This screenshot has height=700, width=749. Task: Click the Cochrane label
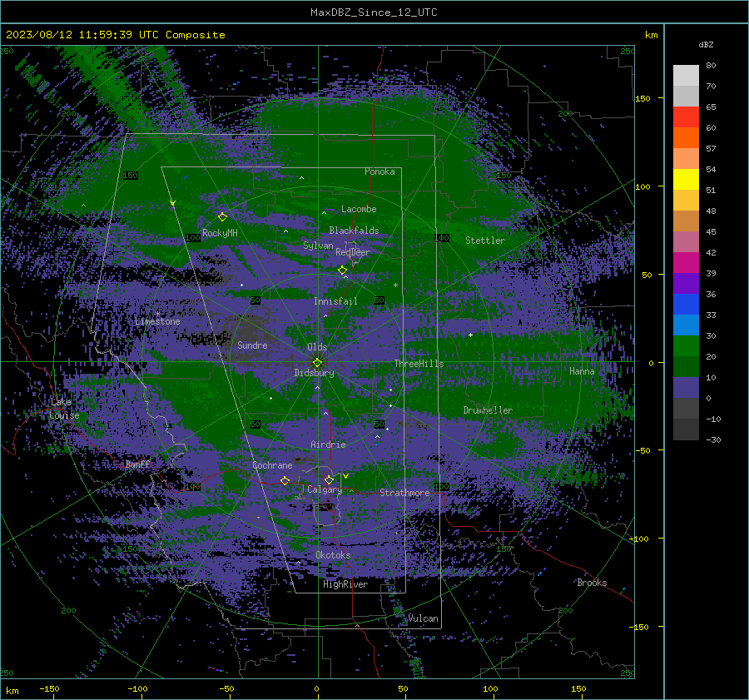(272, 465)
